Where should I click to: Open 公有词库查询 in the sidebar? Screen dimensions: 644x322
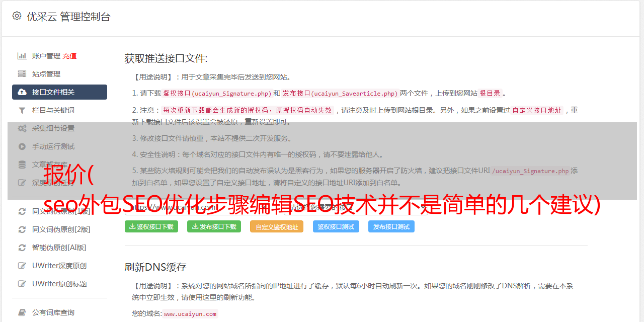[x=53, y=312]
